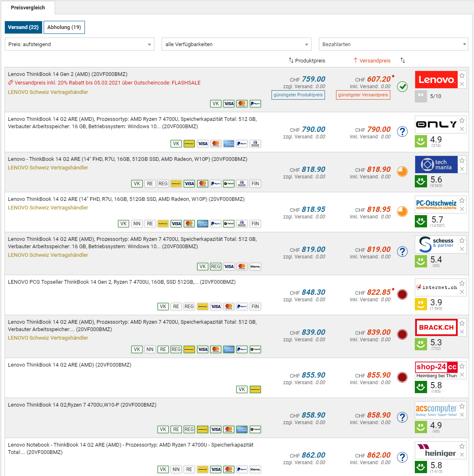474x476 pixels.
Task: Click the sort arrows icon after Versandpreis
Action: tap(403, 60)
